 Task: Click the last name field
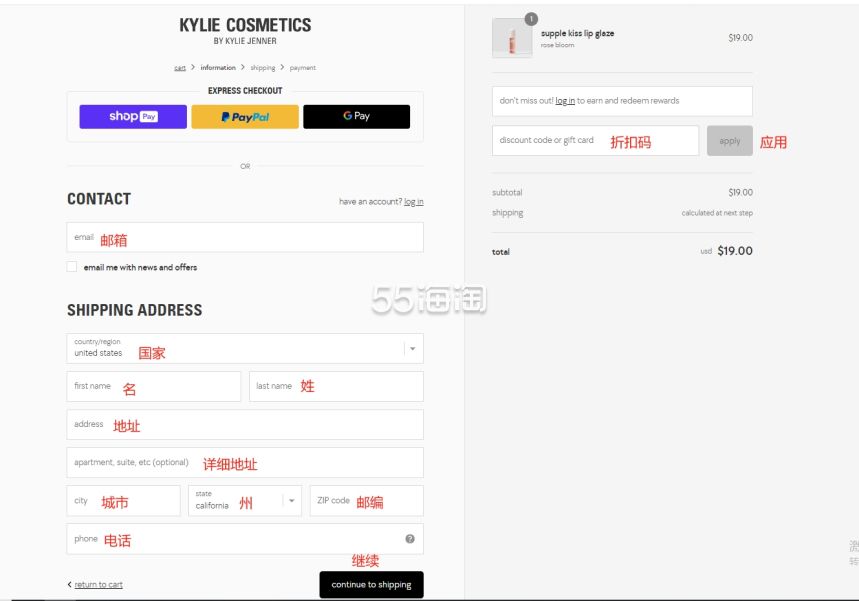[336, 386]
